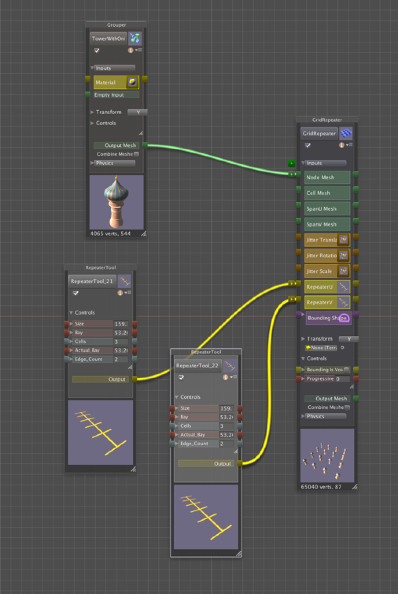Click the RepeaterTool_22 name button
The width and height of the screenshot is (398, 594).
coord(198,366)
